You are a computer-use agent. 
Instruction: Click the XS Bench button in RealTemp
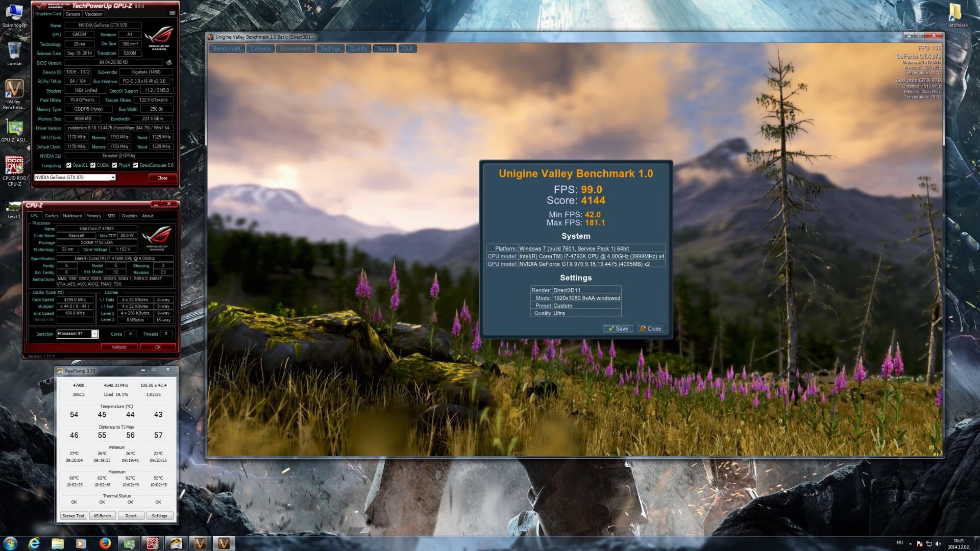pyautogui.click(x=102, y=516)
